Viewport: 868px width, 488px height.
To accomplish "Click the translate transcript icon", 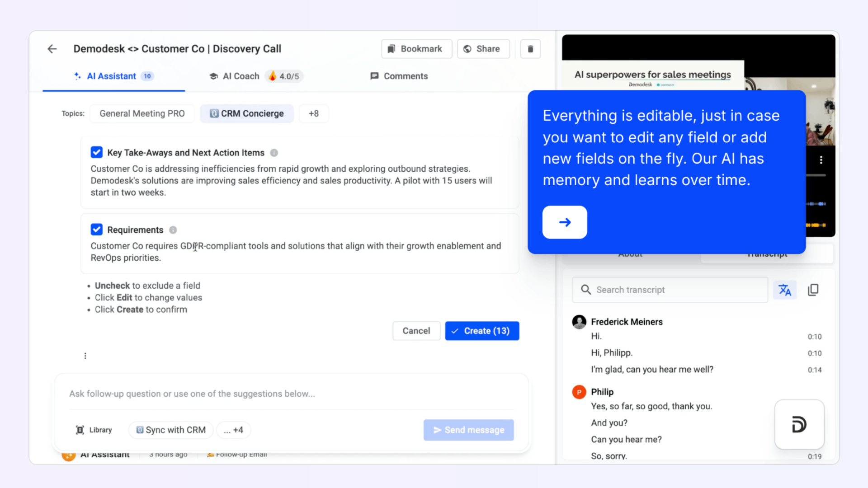I will click(x=785, y=290).
